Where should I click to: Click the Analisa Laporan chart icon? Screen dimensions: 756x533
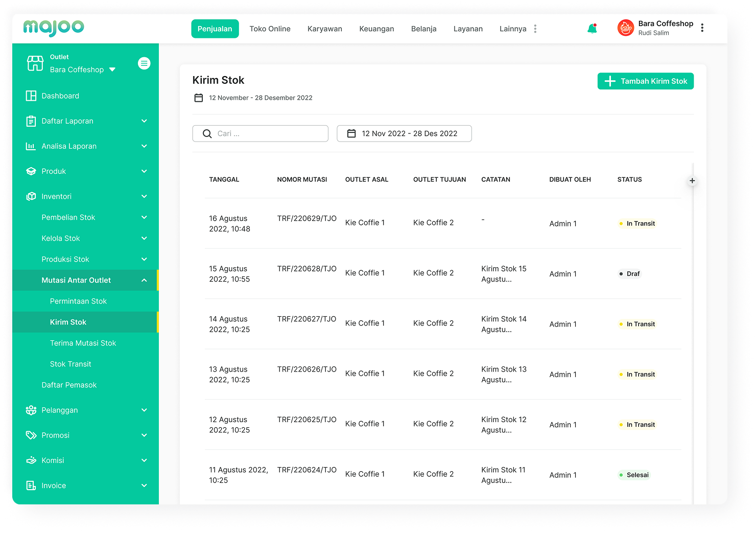click(31, 146)
